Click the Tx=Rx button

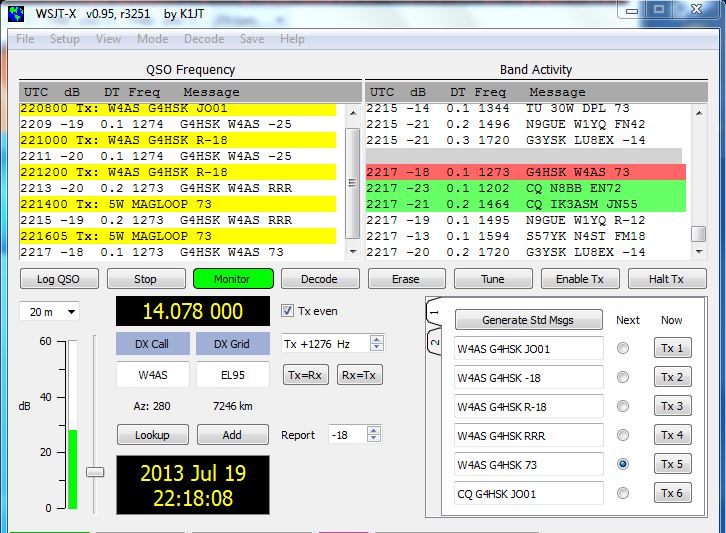pyautogui.click(x=307, y=375)
